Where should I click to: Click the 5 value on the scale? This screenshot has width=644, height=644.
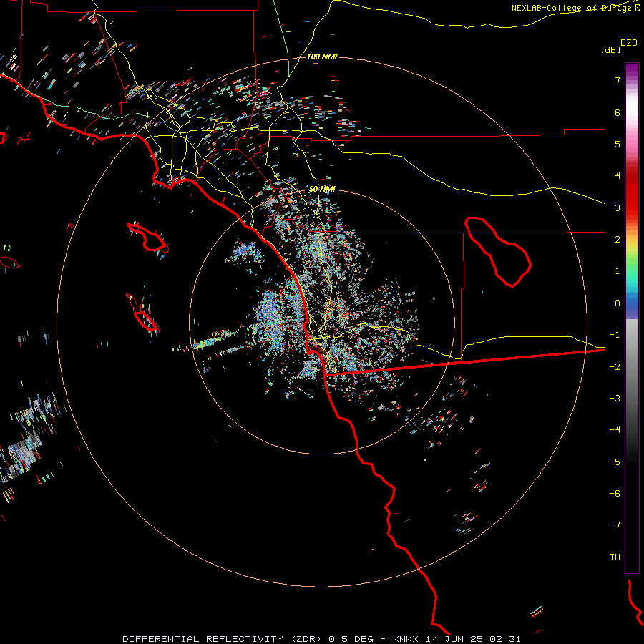coord(618,144)
